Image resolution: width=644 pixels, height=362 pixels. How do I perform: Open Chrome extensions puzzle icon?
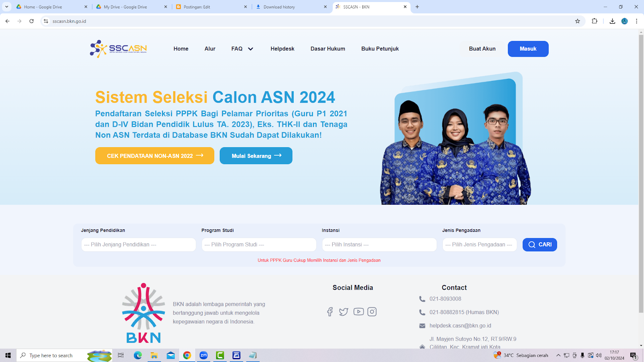pyautogui.click(x=594, y=21)
